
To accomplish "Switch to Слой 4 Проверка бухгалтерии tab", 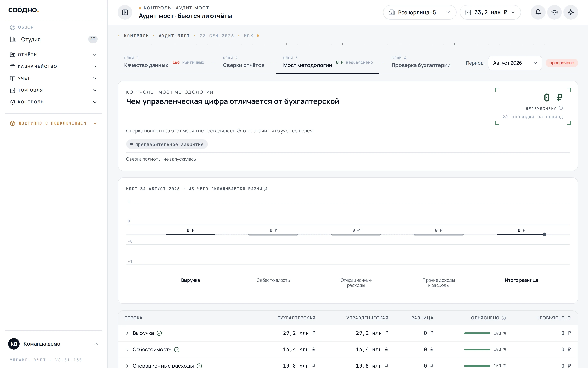I will [x=421, y=63].
